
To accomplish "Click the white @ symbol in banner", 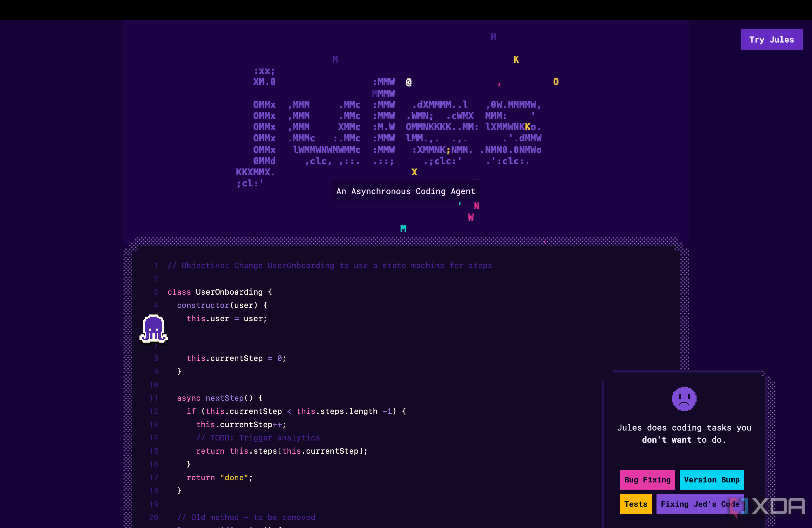I will tap(408, 82).
